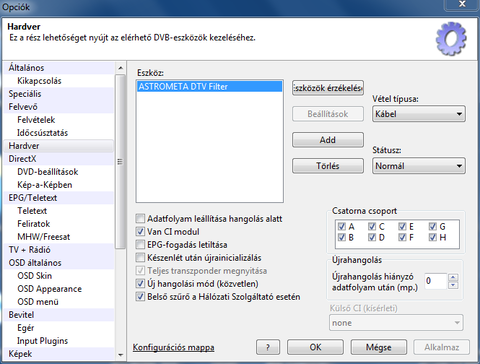Uncheck channel group F

point(402,237)
